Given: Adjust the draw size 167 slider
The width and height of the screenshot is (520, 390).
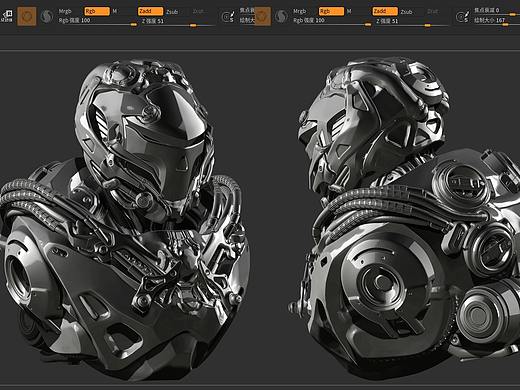Looking at the screenshot, I should (496, 21).
